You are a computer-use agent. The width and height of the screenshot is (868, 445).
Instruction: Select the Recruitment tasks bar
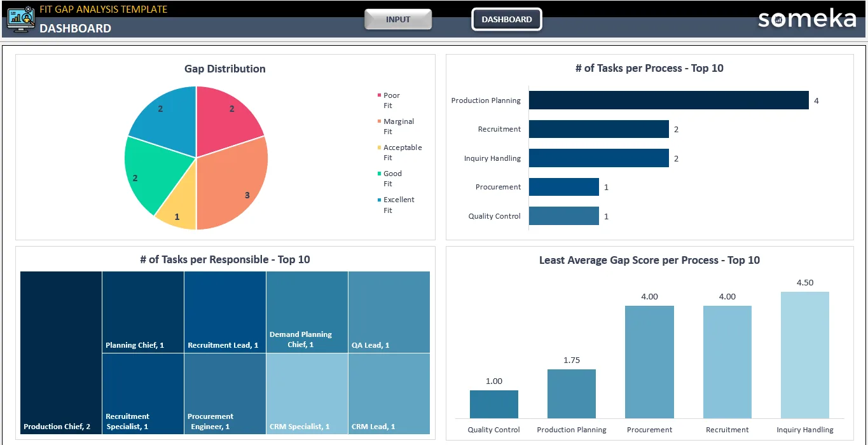click(599, 129)
